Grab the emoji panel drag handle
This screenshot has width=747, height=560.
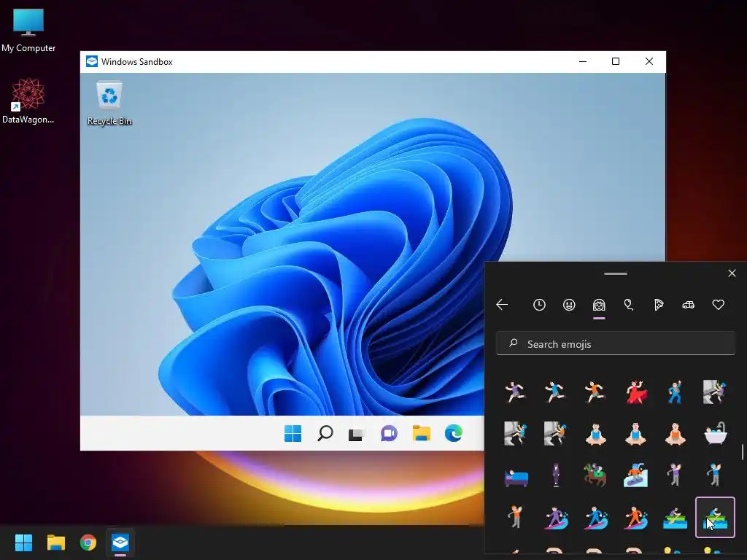click(x=616, y=274)
